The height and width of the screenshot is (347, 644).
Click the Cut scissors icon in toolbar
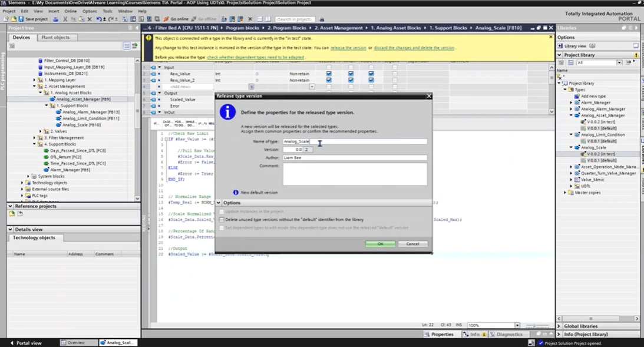tap(65, 19)
